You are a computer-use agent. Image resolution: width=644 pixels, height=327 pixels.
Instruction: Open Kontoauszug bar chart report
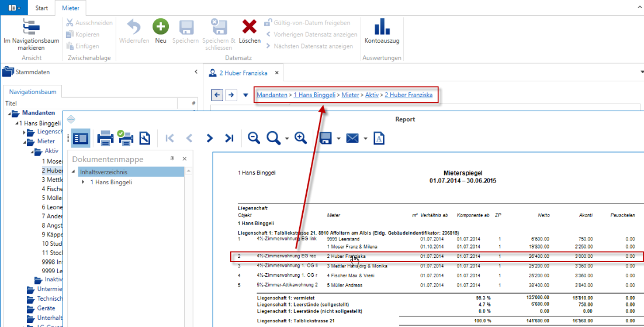[x=382, y=31]
